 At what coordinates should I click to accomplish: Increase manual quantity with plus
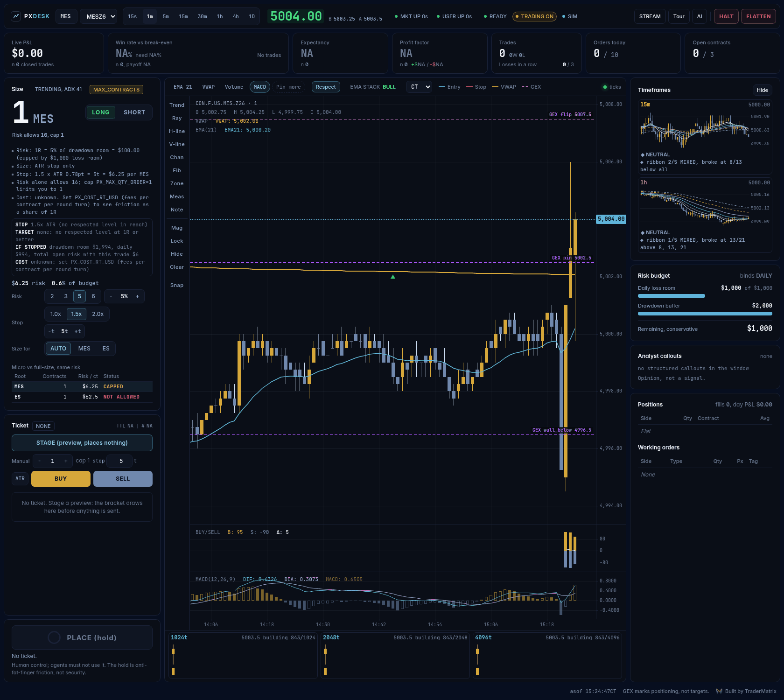point(66,461)
